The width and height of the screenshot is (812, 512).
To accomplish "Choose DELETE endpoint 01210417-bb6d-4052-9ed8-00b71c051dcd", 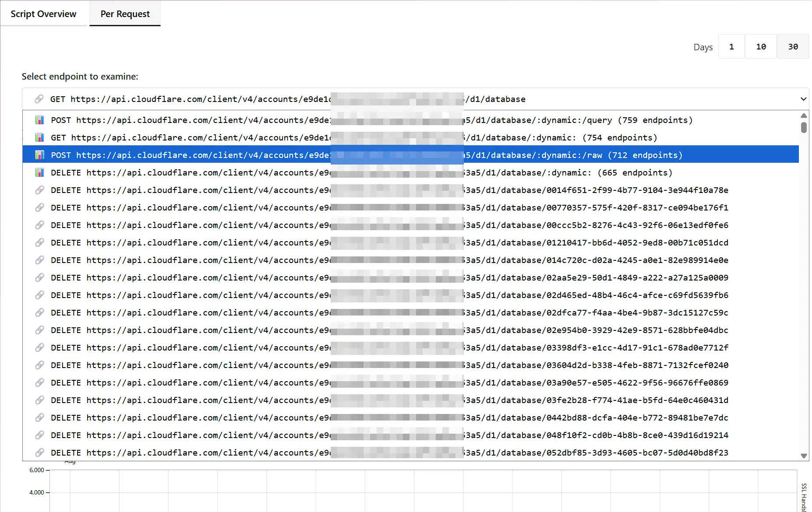I will pyautogui.click(x=411, y=242).
